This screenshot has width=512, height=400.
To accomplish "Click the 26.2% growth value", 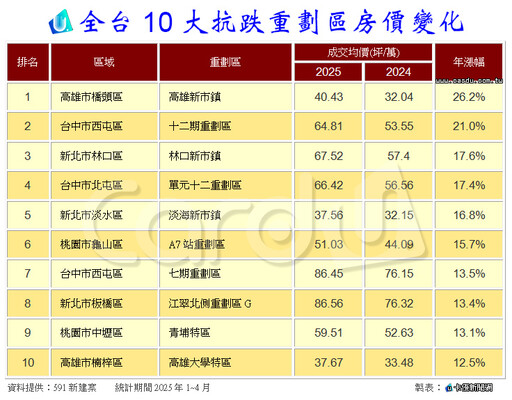I will [x=469, y=97].
